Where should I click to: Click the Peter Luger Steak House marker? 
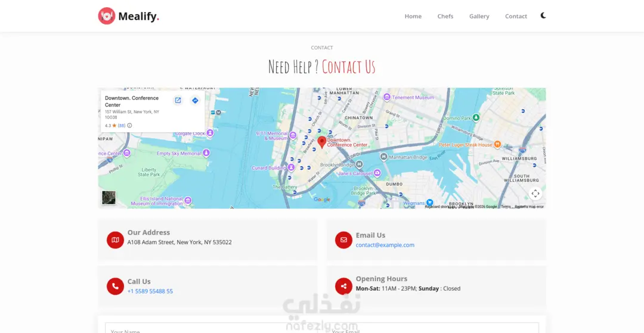(497, 144)
